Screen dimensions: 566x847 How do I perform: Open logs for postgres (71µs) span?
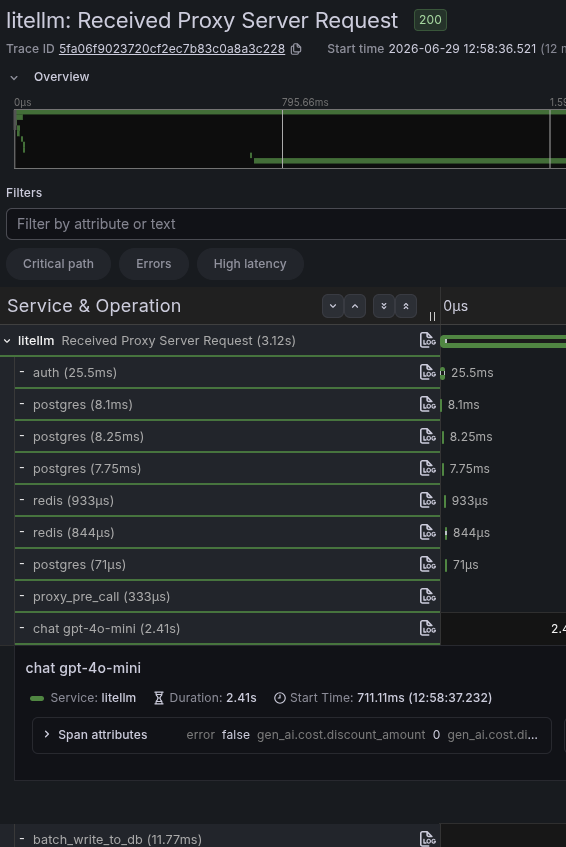pyautogui.click(x=427, y=564)
